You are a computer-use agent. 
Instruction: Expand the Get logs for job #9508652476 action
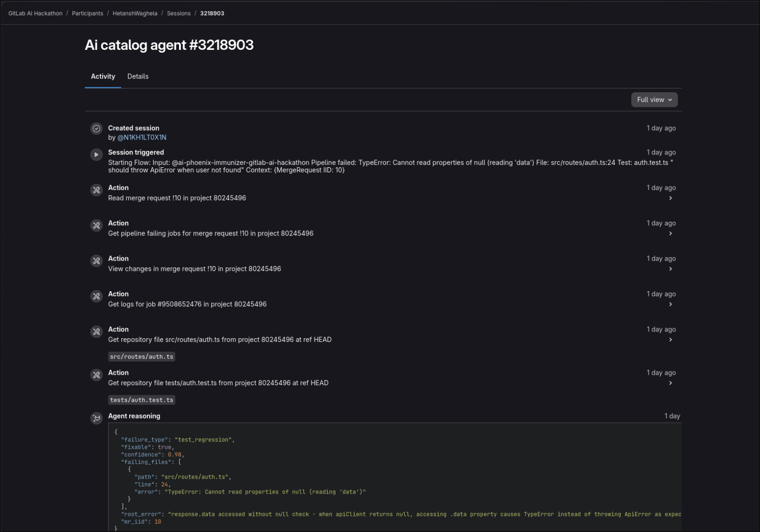pyautogui.click(x=670, y=304)
